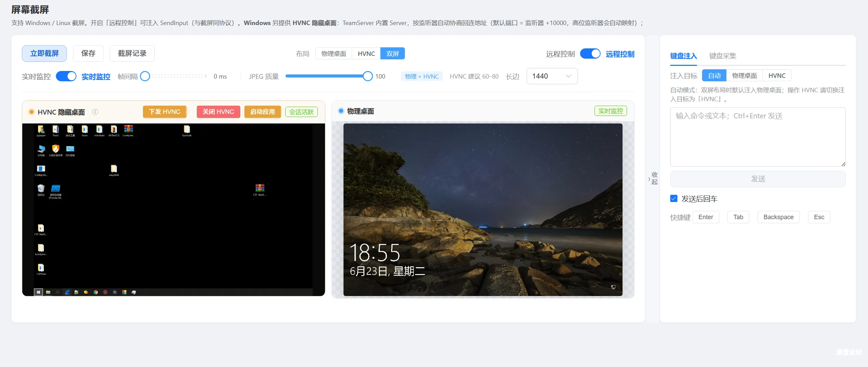The height and width of the screenshot is (367, 868).
Task: Open the VirTest5.0 folder icon
Action: pyautogui.click(x=114, y=130)
